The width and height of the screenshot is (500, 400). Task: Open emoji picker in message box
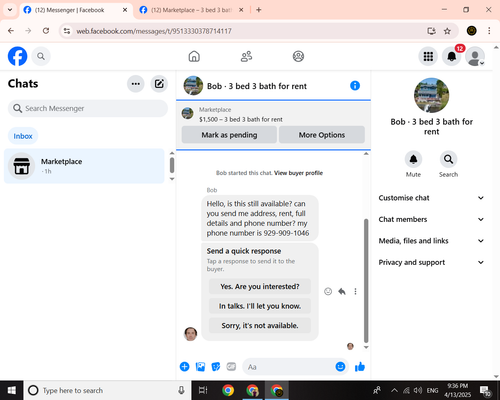[x=340, y=367]
